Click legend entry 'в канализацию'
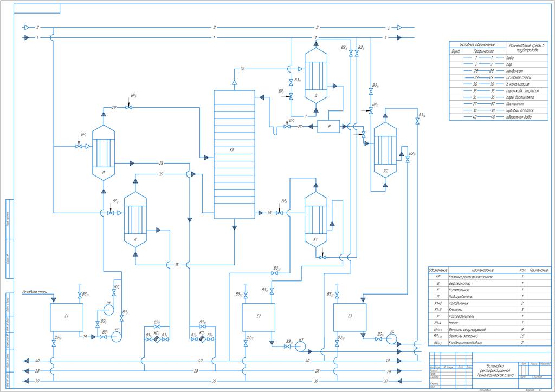The image size is (555, 392). [518, 84]
